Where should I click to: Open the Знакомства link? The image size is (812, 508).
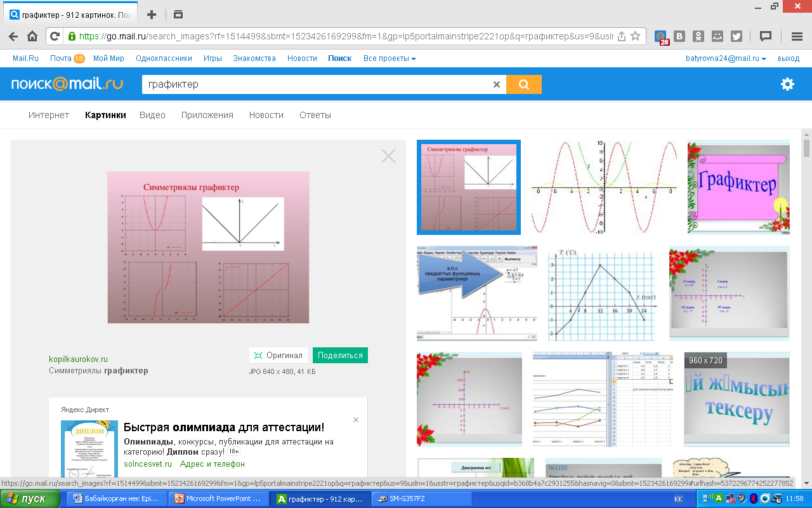pos(254,58)
